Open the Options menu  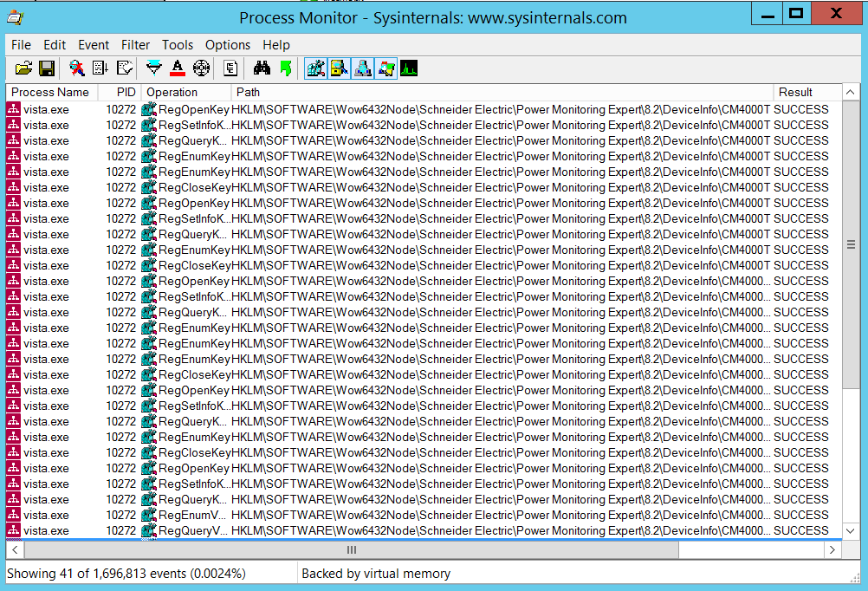[x=228, y=45]
